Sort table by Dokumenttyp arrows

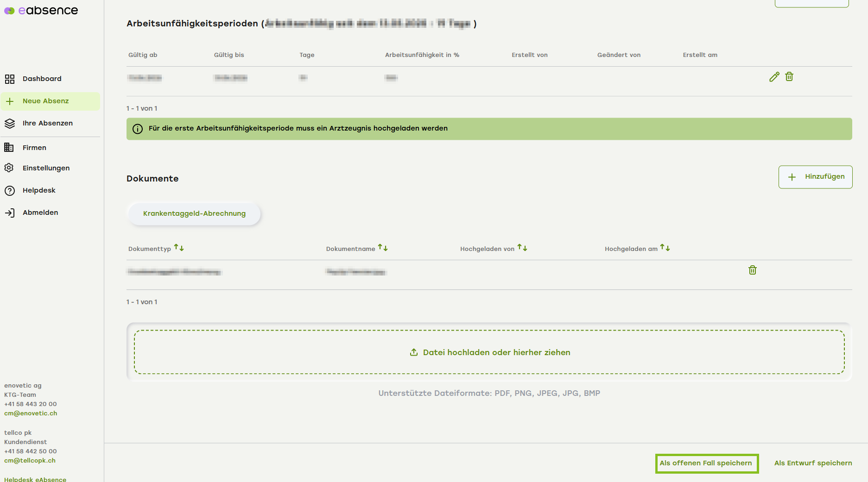coord(179,248)
